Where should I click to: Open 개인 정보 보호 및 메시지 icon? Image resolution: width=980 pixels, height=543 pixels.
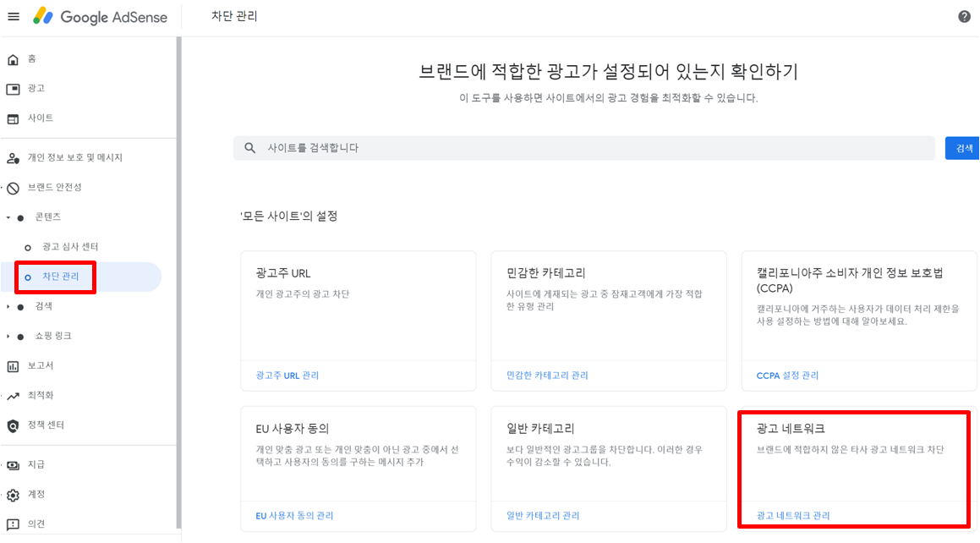[12, 156]
